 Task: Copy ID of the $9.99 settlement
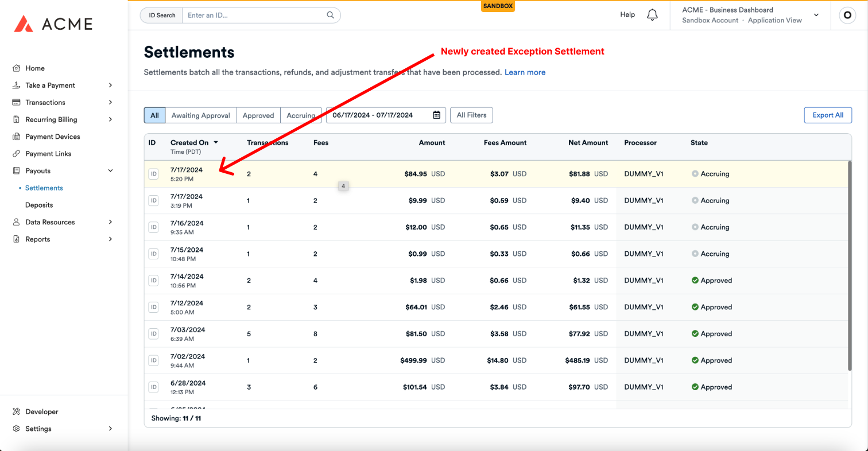coord(153,200)
